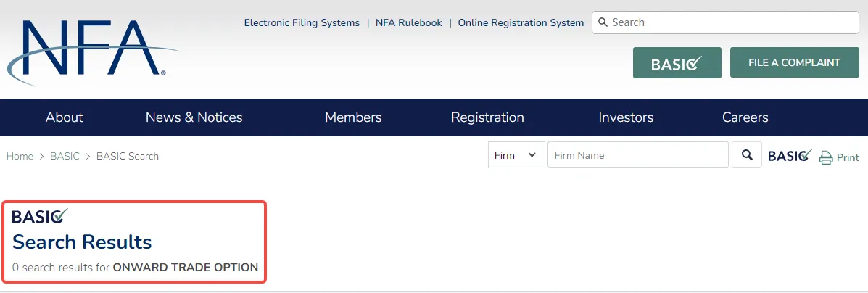Go to BASIC breadcrumb link
This screenshot has width=868, height=293.
[65, 156]
